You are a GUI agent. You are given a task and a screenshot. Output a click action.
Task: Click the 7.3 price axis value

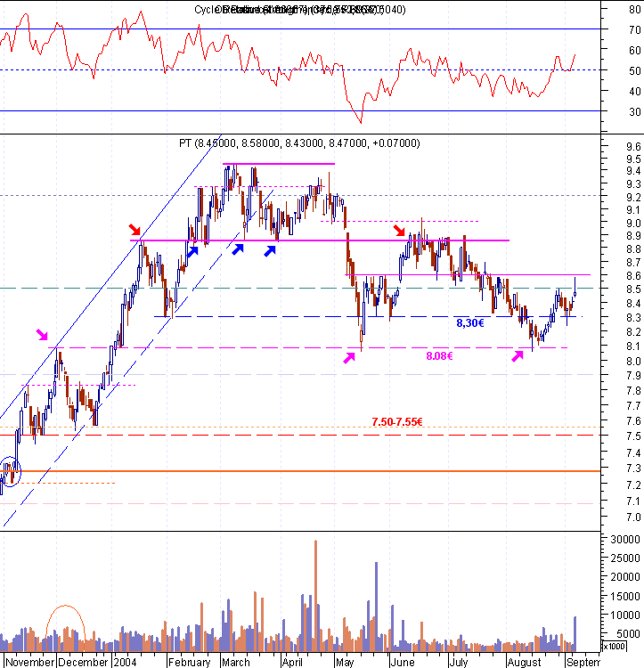tap(633, 468)
